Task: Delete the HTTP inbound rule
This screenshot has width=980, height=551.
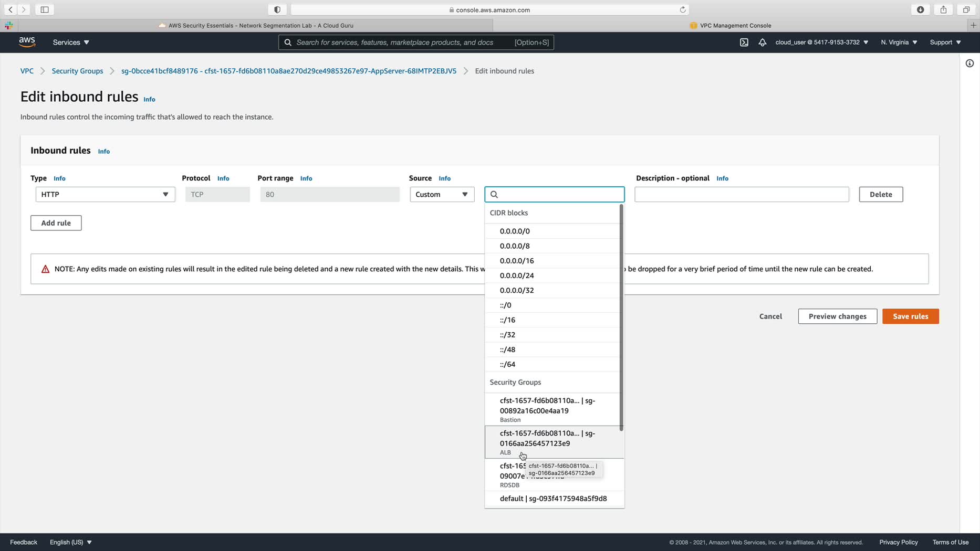Action: [881, 195]
